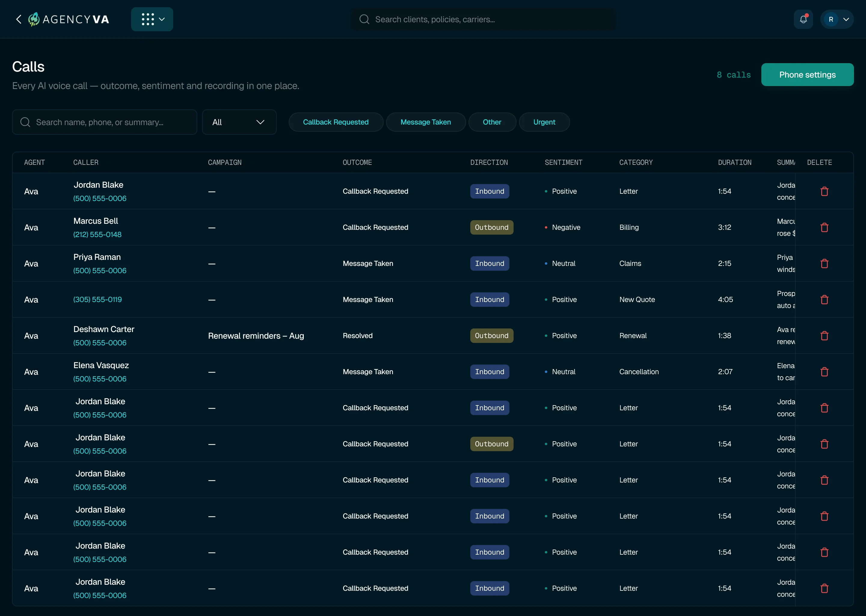The width and height of the screenshot is (866, 616).
Task: Delete the (305) 555-0119 call
Action: pyautogui.click(x=824, y=299)
